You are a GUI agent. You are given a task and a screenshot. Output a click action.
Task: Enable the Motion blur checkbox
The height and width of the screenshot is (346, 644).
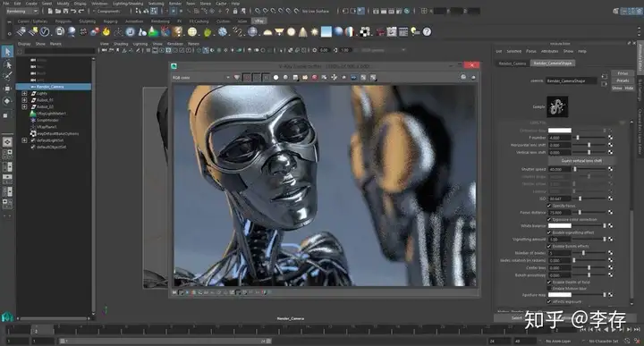coord(549,289)
